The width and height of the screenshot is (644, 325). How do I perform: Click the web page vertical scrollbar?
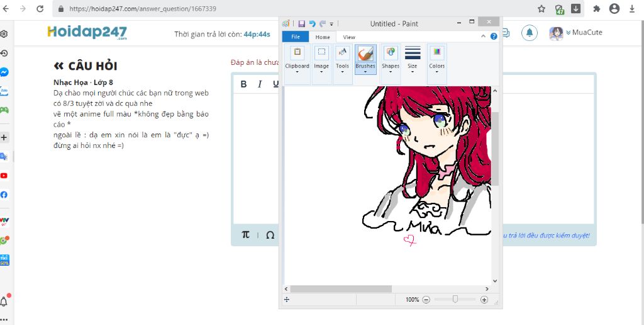pyautogui.click(x=642, y=122)
